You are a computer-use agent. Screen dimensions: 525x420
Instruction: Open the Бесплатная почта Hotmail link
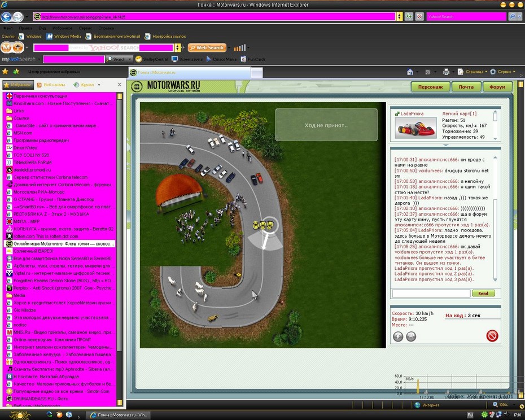[x=113, y=37]
